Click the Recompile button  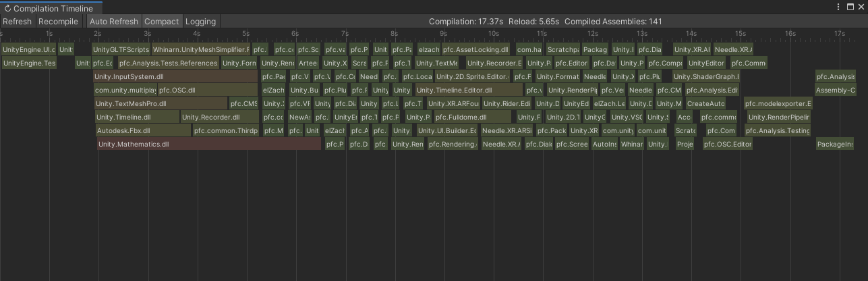58,22
